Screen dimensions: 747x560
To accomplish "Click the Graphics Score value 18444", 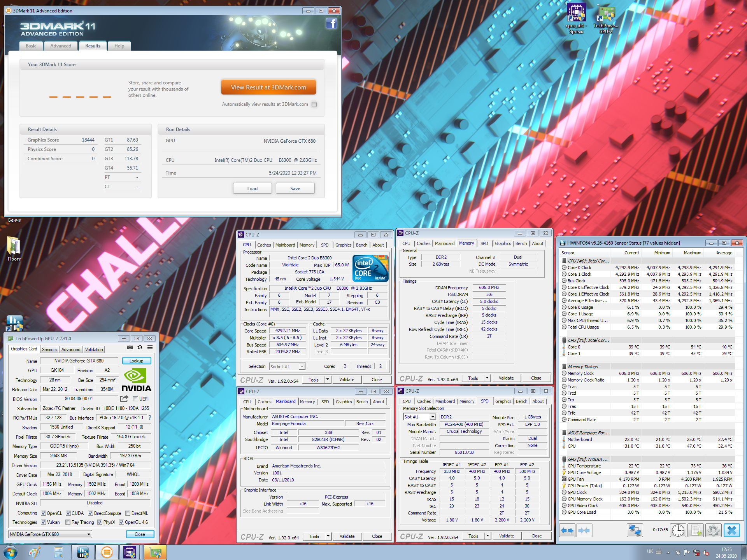I will [88, 140].
